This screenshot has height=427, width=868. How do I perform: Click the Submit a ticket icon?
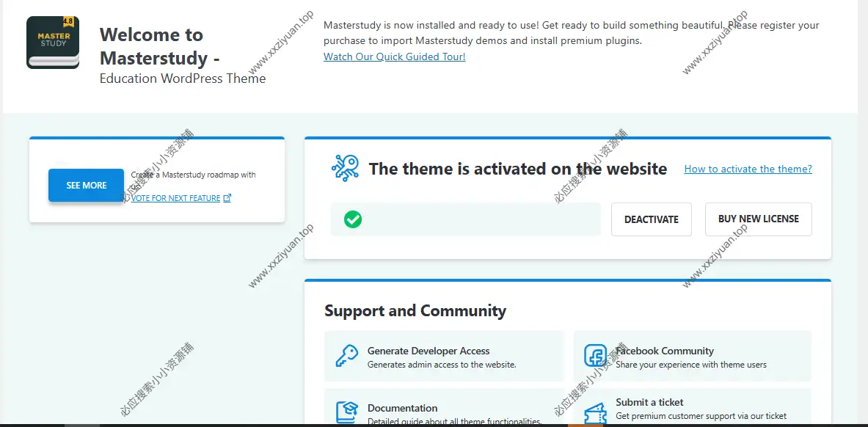(x=595, y=412)
